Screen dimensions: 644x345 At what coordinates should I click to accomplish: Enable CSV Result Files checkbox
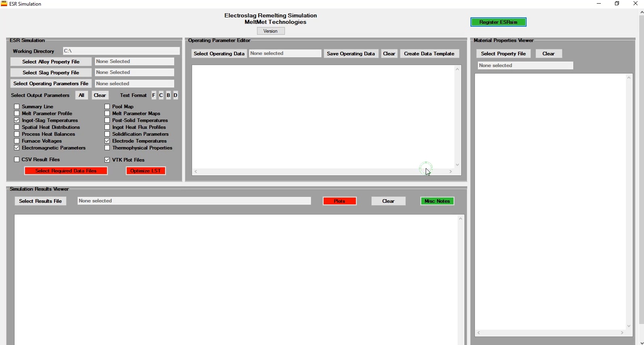point(17,160)
